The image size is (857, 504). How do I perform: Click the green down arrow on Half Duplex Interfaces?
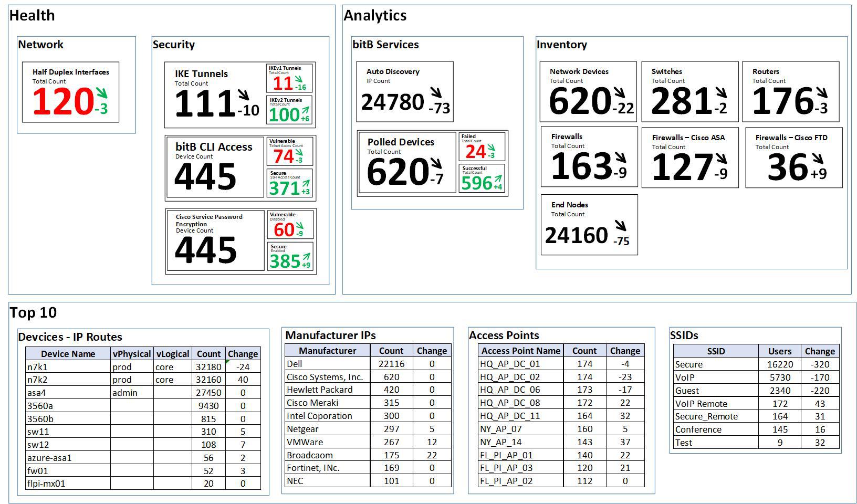coord(101,93)
